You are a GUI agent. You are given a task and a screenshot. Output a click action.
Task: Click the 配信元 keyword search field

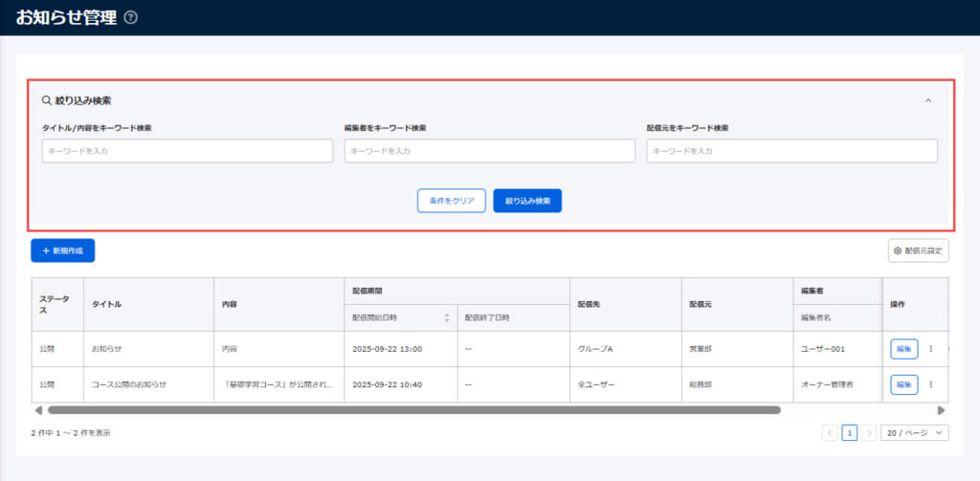click(x=791, y=151)
